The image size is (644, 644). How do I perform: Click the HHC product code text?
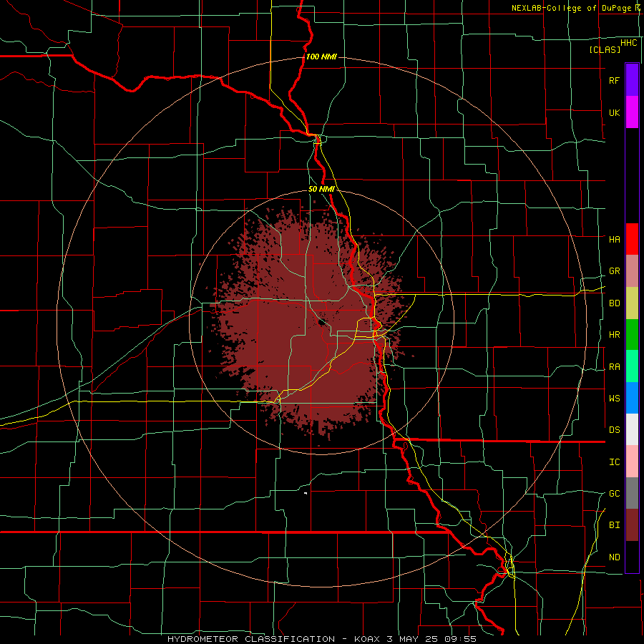(628, 43)
